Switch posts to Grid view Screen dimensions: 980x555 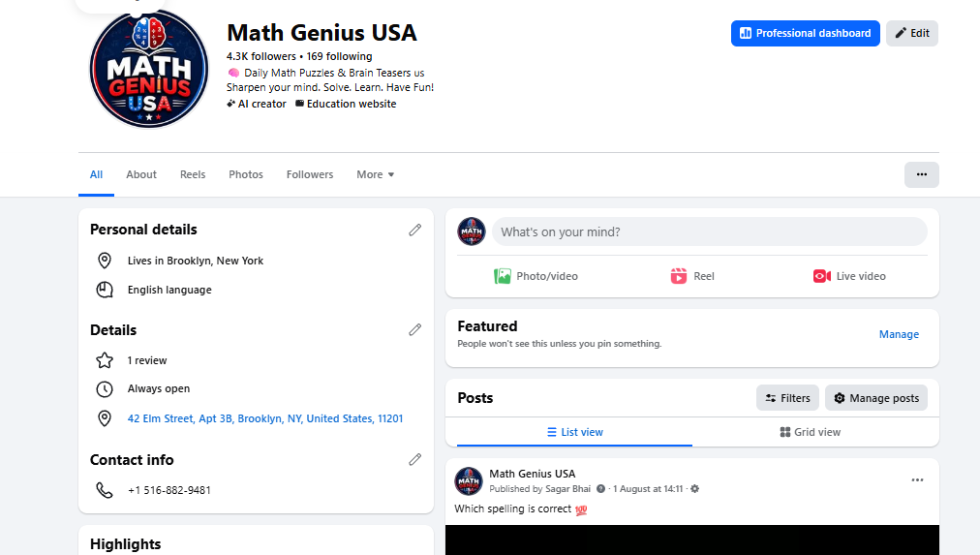(810, 432)
